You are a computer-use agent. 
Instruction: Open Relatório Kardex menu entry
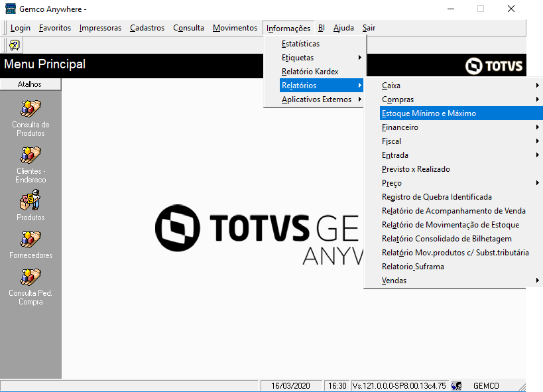322,72
